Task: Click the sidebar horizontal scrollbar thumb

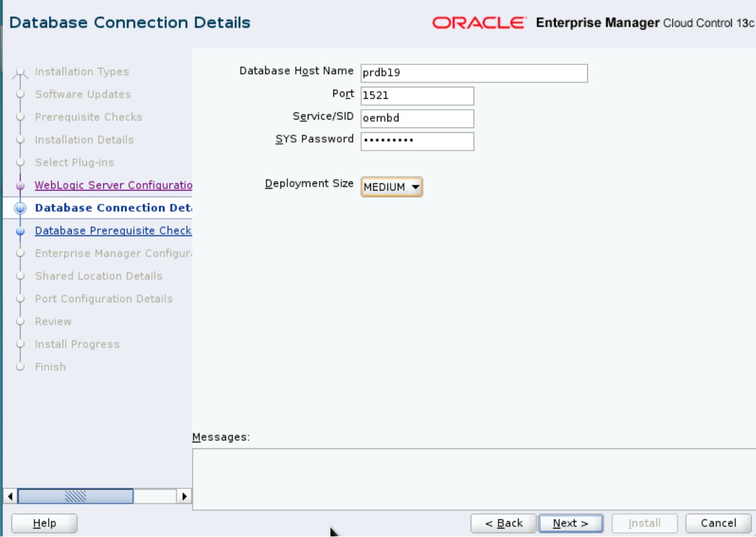Action: point(75,496)
